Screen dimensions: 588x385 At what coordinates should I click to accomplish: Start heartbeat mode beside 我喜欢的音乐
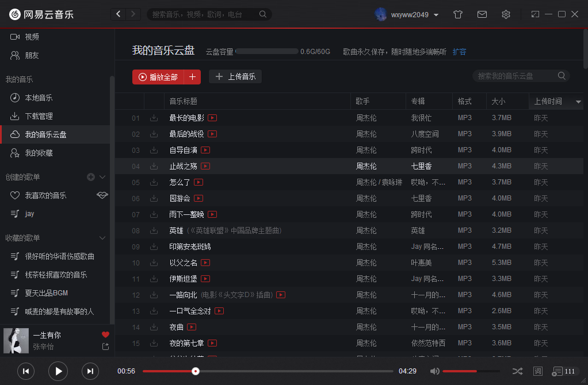(102, 195)
